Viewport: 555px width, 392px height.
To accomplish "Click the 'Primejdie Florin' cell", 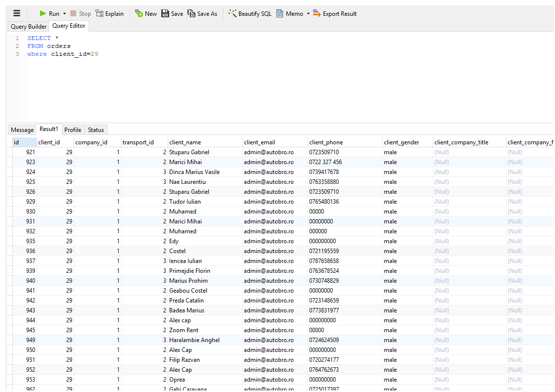I will (205, 271).
